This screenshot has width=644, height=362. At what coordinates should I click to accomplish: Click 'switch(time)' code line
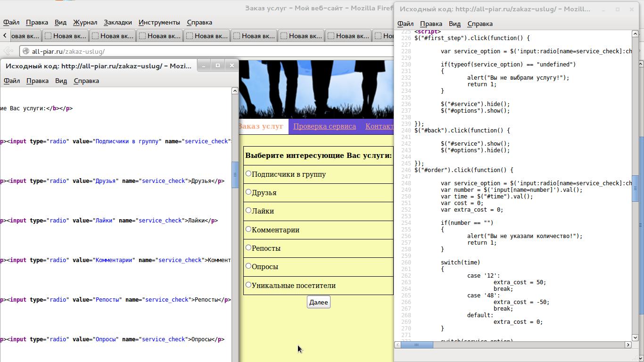[x=461, y=263]
